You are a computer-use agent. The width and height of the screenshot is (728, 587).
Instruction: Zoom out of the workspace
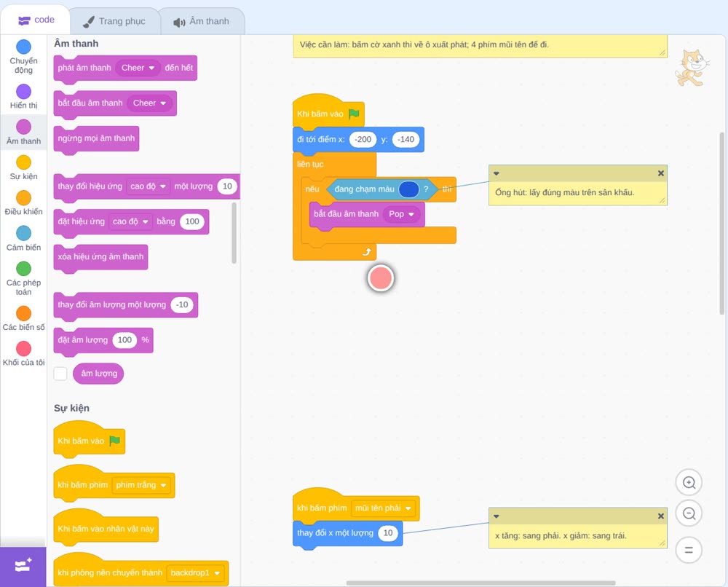click(689, 513)
